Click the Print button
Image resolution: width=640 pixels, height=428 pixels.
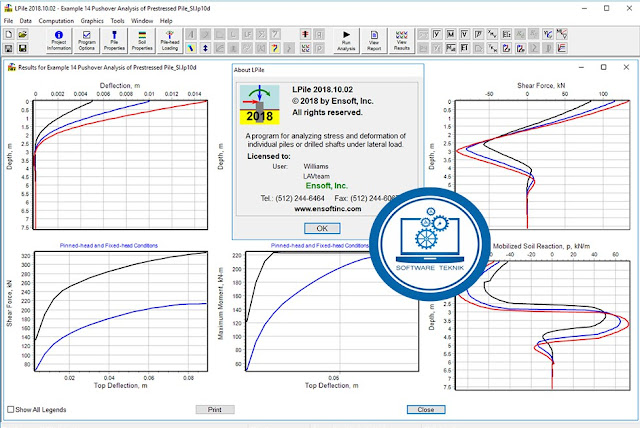click(215, 410)
